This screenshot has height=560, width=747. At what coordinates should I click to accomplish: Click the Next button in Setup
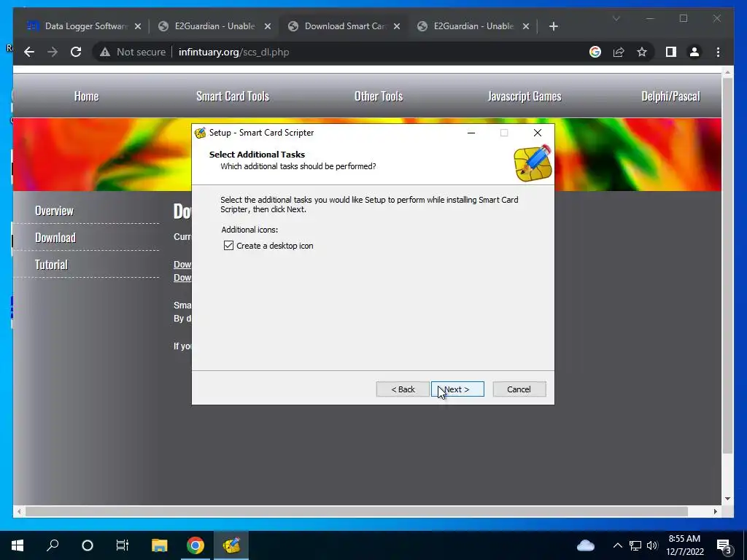pos(457,389)
